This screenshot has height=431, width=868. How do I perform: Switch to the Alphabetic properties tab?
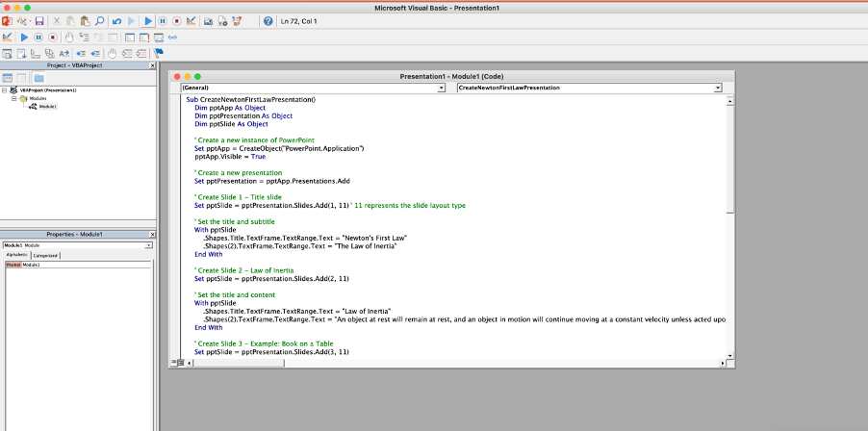pos(16,255)
